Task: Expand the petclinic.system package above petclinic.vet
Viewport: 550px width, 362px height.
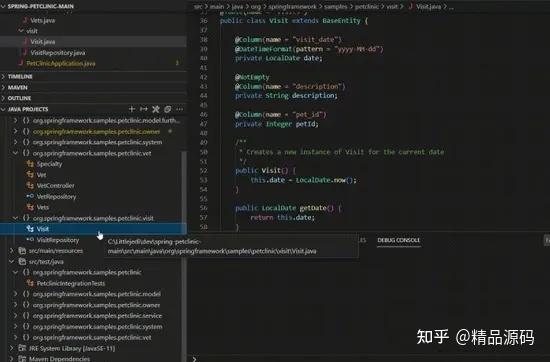Action: click(x=15, y=142)
